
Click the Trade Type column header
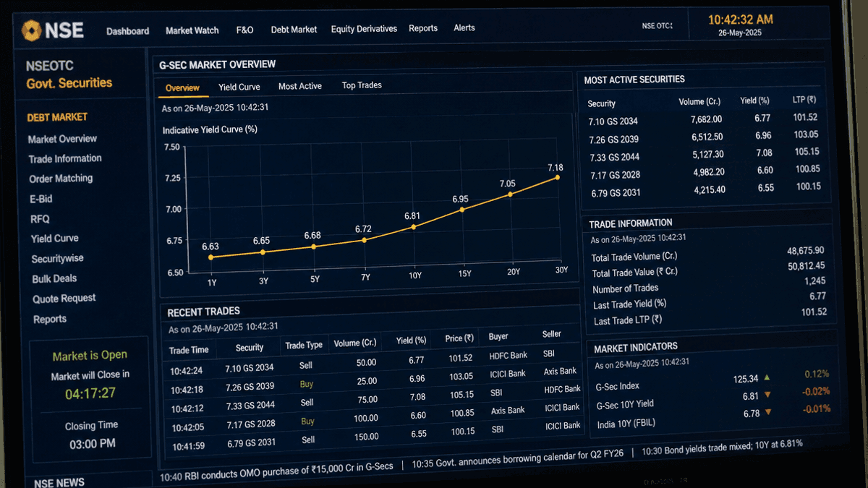coord(304,345)
